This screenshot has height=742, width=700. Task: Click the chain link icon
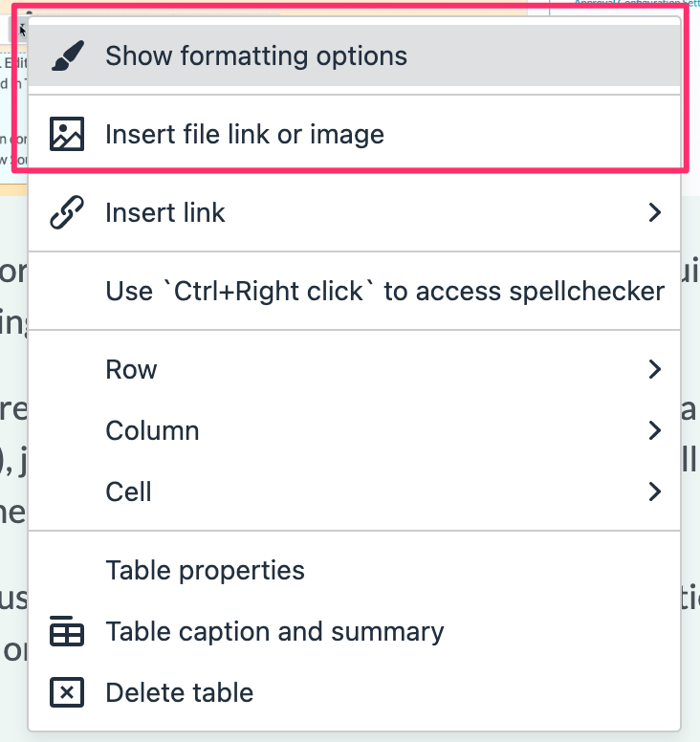[67, 212]
